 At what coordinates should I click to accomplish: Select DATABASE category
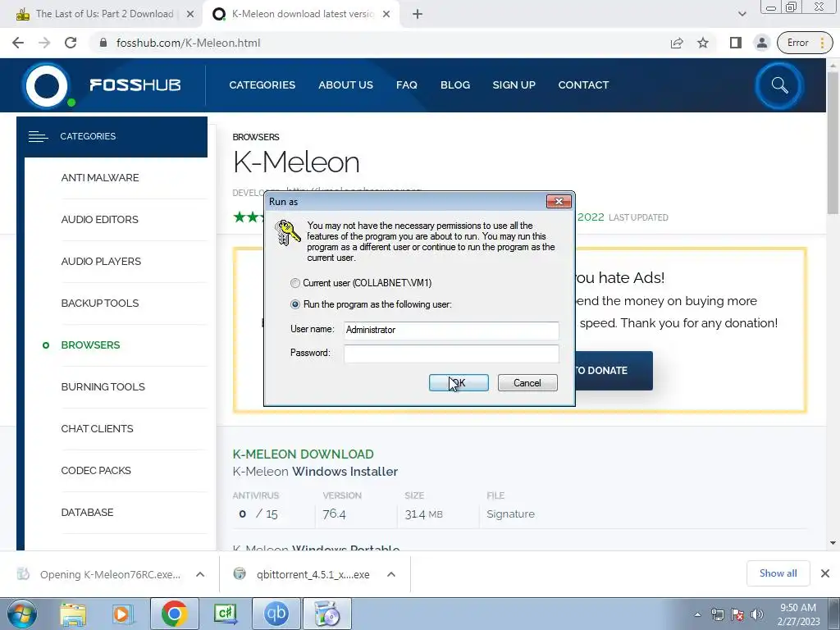[87, 512]
